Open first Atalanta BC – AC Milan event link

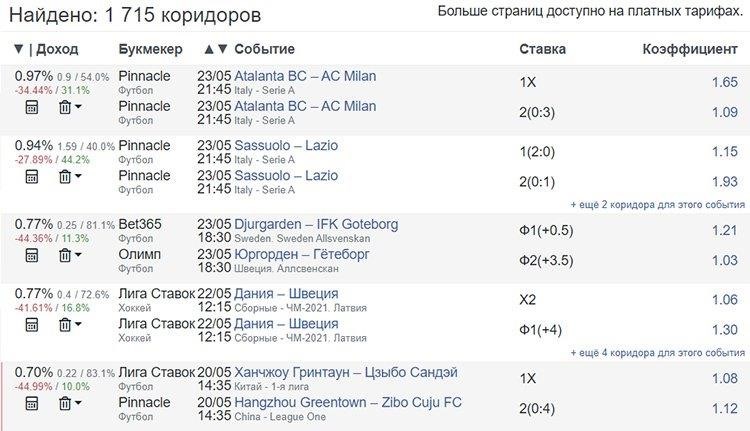pyautogui.click(x=305, y=76)
